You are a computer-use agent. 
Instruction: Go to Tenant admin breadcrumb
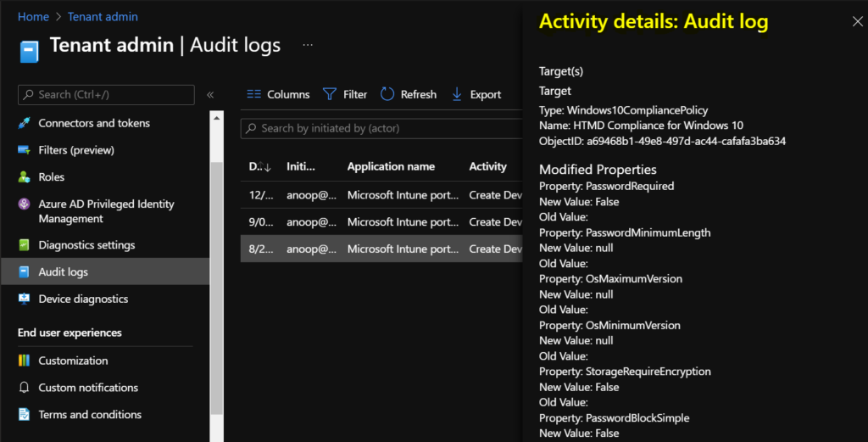[103, 17]
